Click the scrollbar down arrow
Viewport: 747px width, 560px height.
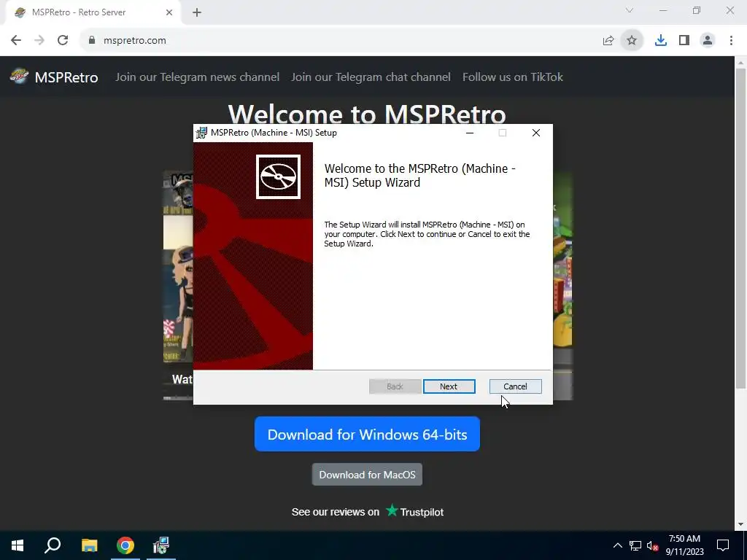tap(740, 525)
